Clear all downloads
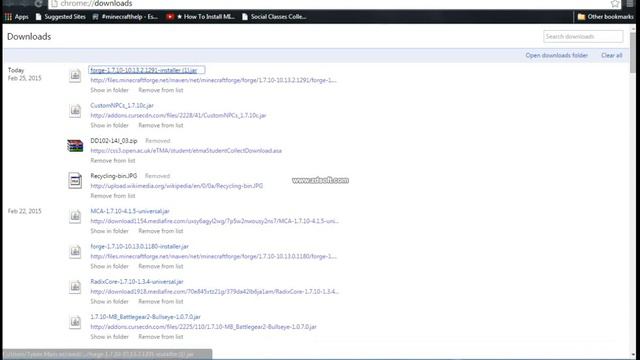The image size is (640, 360). tap(611, 55)
